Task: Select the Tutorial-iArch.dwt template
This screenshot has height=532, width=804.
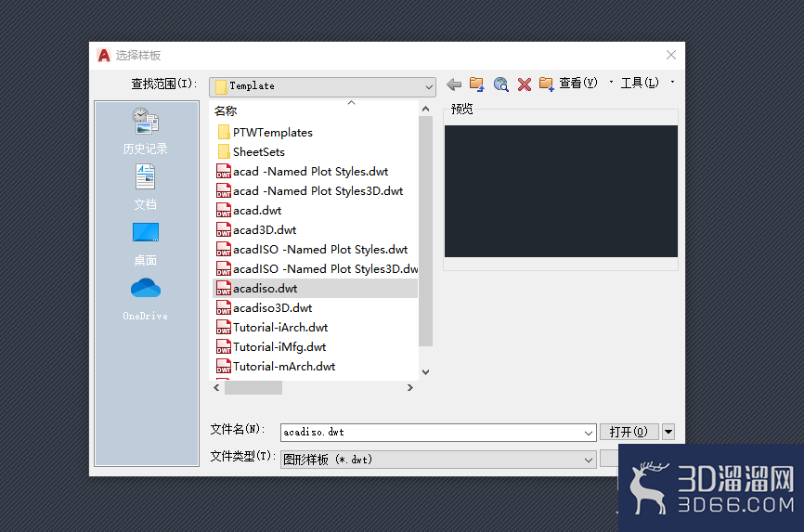Action: coord(272,328)
